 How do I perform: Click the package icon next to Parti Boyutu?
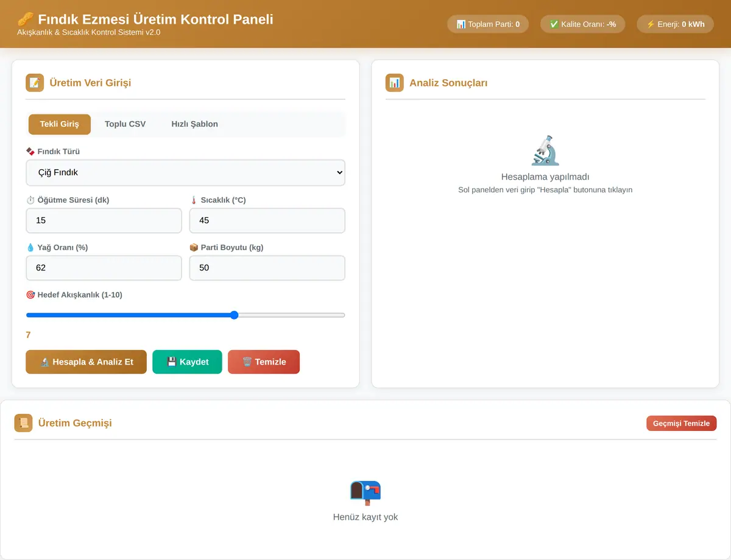point(194,248)
